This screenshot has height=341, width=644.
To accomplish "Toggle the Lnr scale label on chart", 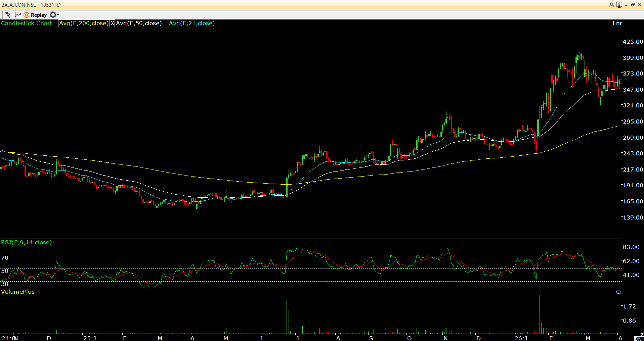I will point(617,23).
